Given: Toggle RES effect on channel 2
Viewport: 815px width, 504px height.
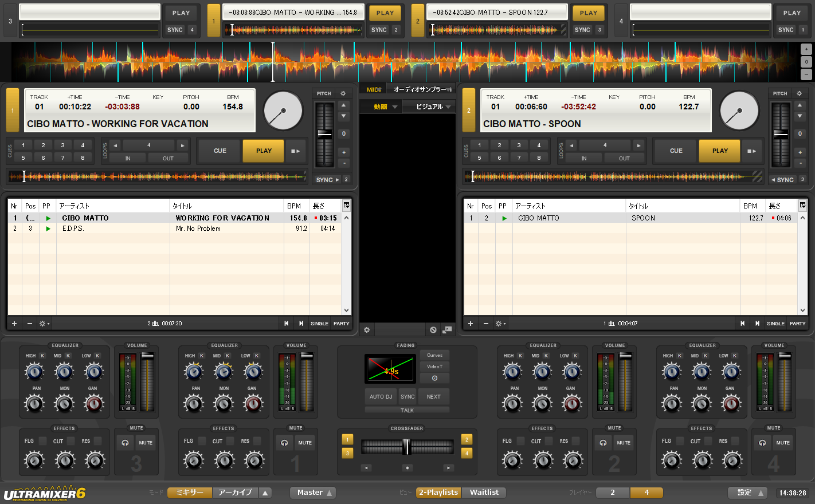Looking at the screenshot, I should coord(576,441).
